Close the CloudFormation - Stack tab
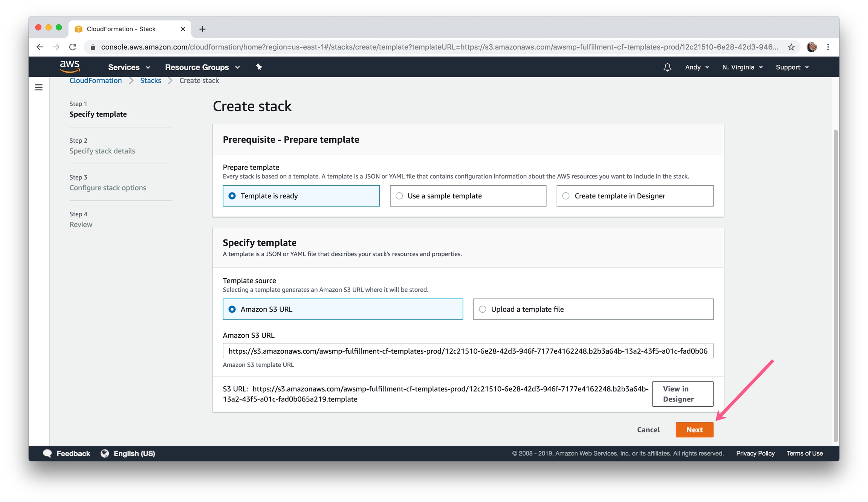Screen dimensions: 868x502 [x=183, y=29]
